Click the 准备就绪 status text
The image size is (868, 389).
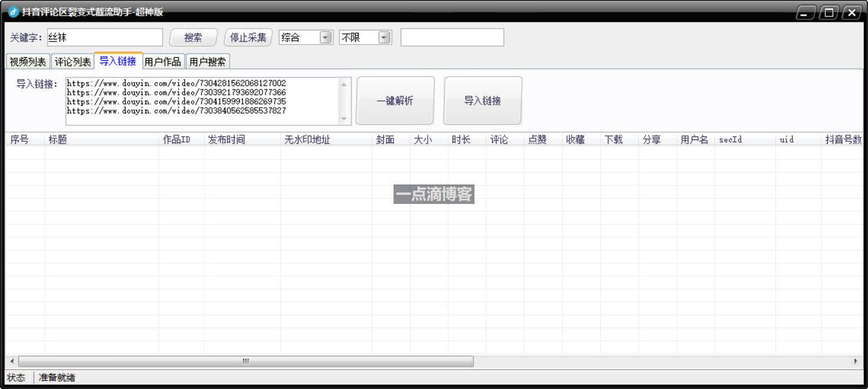[57, 378]
